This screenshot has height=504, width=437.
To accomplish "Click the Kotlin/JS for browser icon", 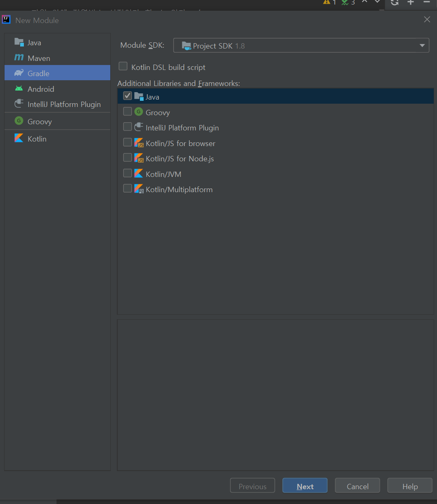I will 139,143.
